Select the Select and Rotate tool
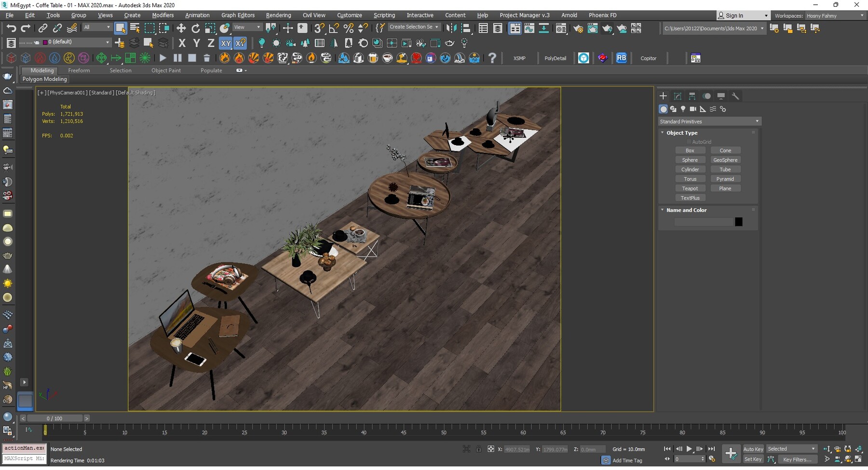The image size is (868, 470). click(196, 27)
